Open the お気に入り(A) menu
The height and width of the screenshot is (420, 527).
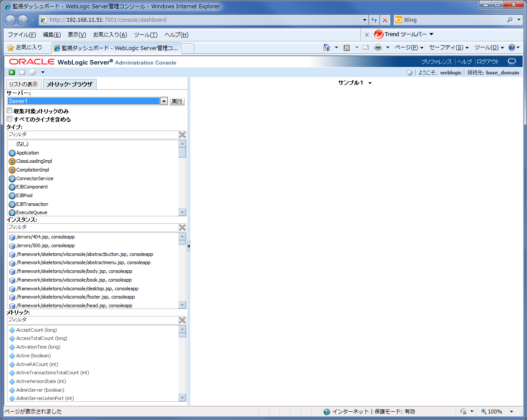110,35
